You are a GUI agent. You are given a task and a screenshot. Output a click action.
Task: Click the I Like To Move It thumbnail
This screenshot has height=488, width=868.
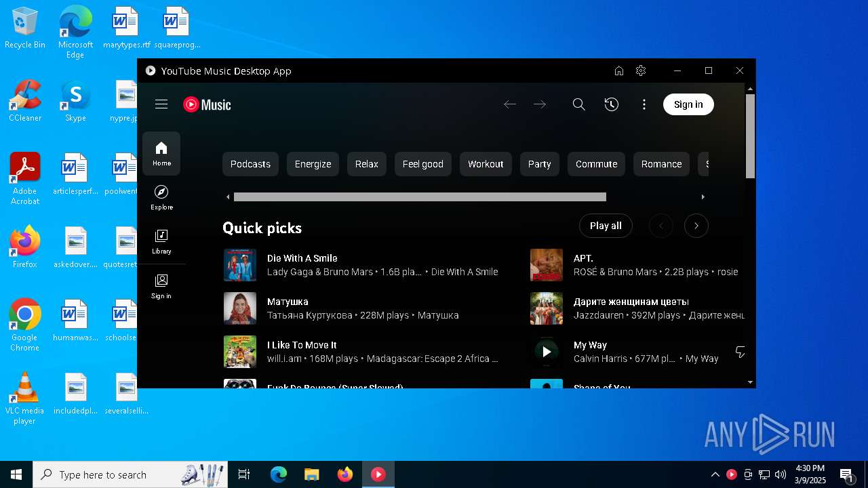(x=240, y=352)
